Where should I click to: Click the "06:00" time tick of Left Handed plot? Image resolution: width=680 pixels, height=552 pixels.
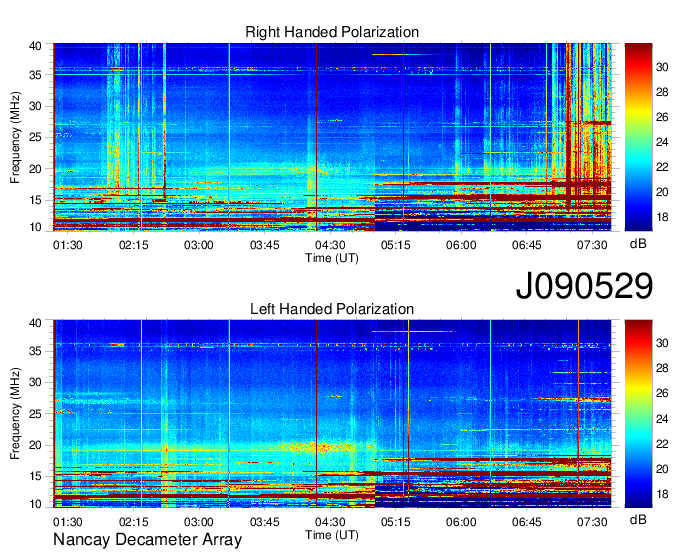(461, 522)
